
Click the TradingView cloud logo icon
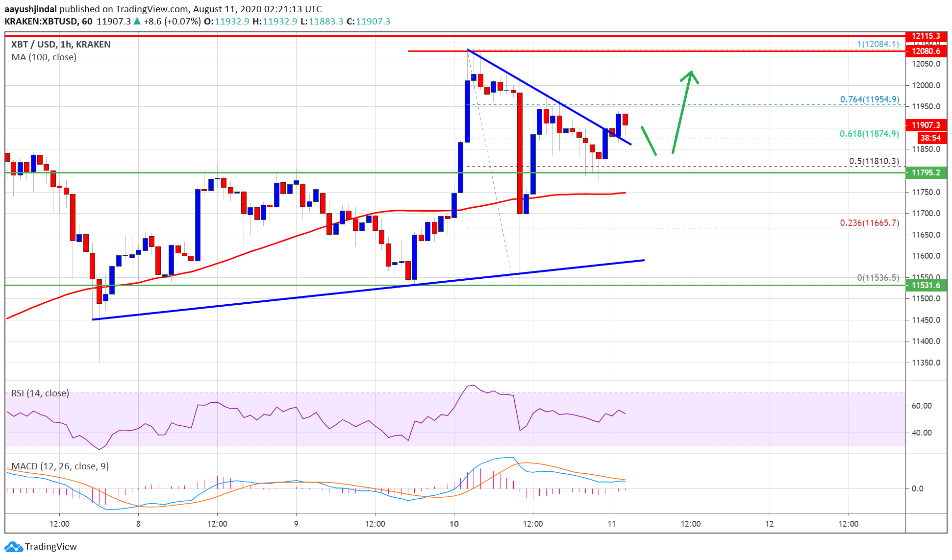pyautogui.click(x=13, y=547)
